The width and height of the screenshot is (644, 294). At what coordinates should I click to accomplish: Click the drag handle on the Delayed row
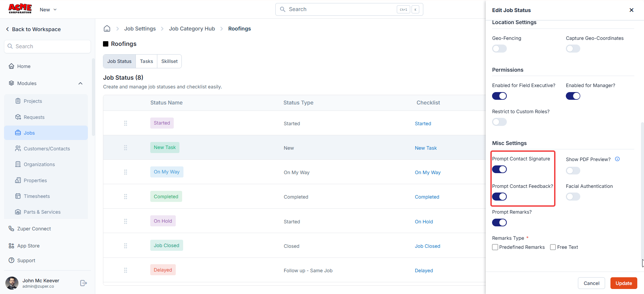pyautogui.click(x=125, y=270)
